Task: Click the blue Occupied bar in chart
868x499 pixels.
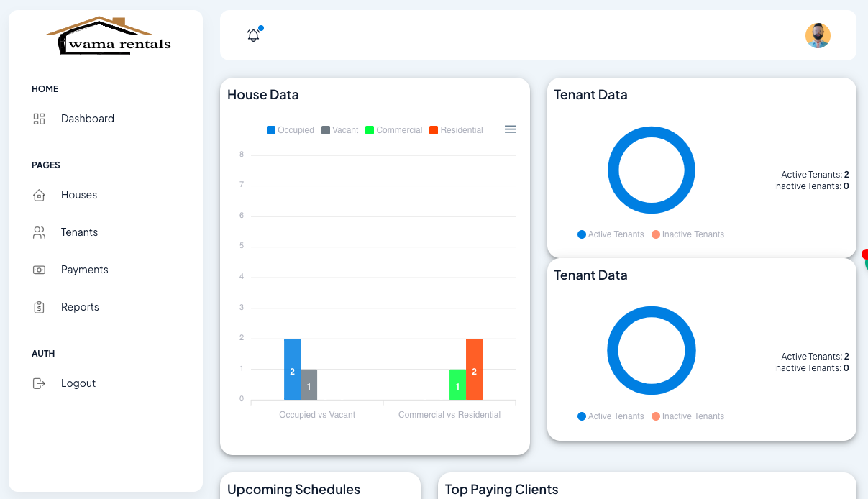Action: click(292, 369)
